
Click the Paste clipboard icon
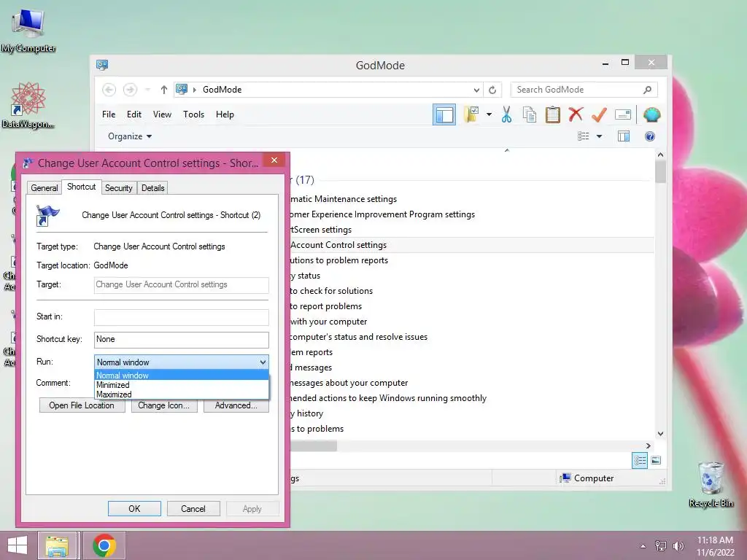[553, 114]
